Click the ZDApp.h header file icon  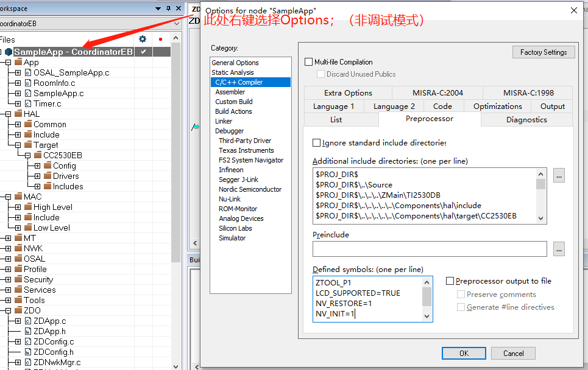(x=28, y=331)
